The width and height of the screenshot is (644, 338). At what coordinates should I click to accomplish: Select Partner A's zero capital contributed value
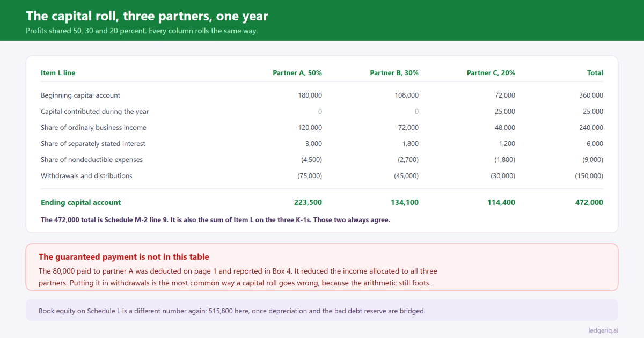point(320,112)
